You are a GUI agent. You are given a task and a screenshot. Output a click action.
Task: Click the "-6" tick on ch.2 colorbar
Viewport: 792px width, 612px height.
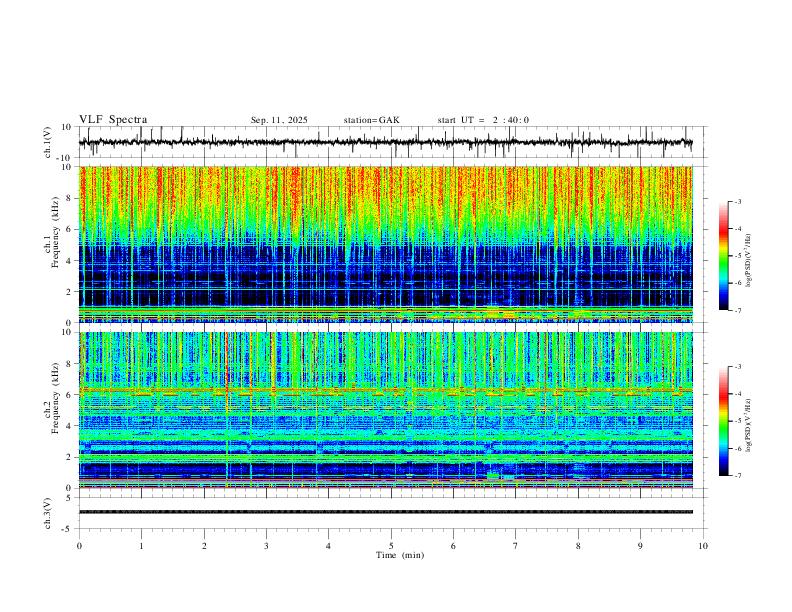coord(737,448)
